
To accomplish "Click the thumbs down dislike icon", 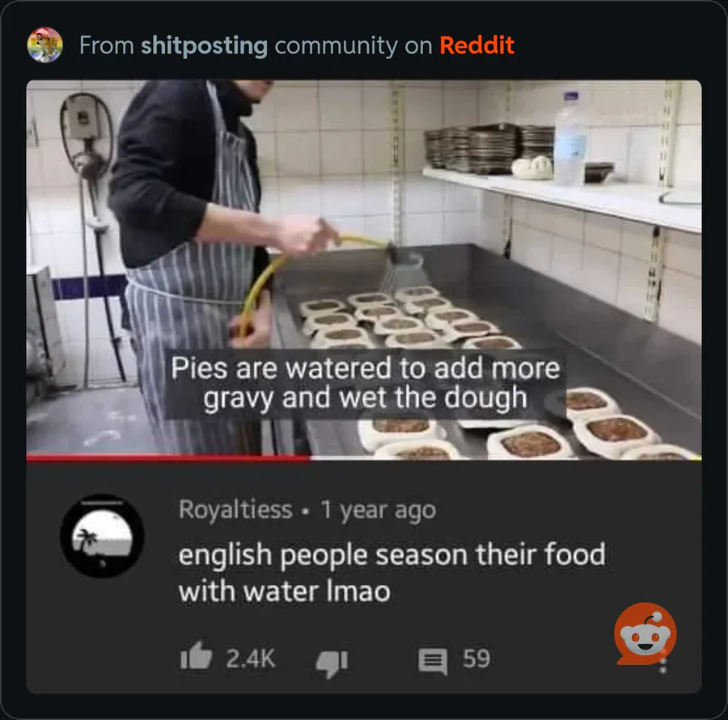I will 332,663.
